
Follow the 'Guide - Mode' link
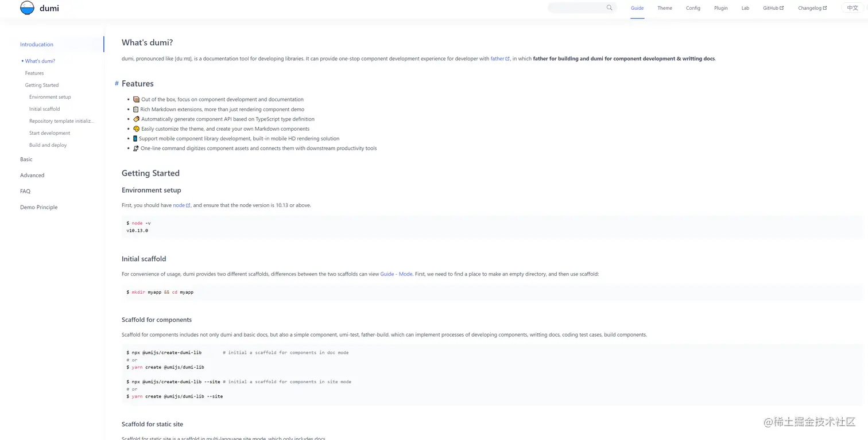(x=396, y=274)
